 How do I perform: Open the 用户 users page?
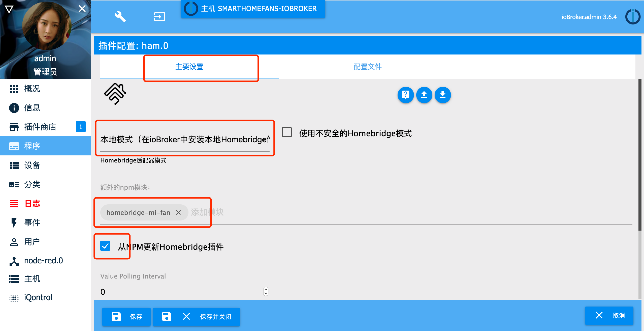pos(45,242)
